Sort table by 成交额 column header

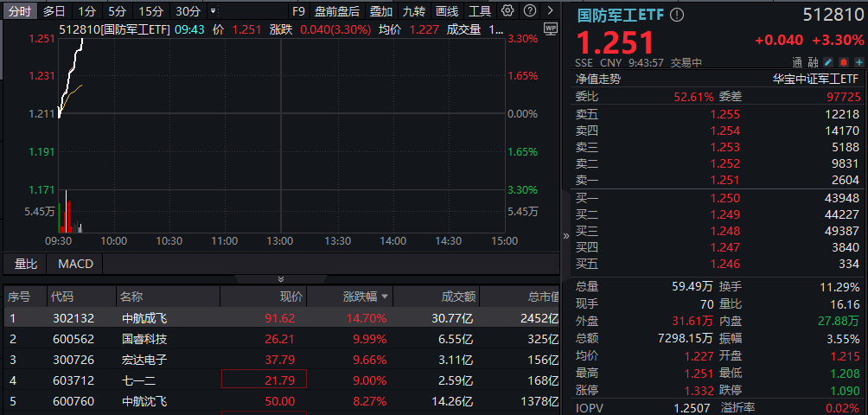(458, 297)
